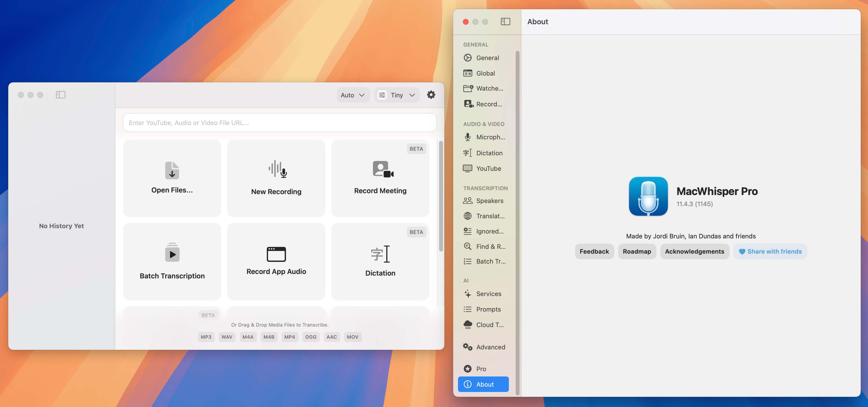Open AI Services settings in sidebar
Image resolution: width=868 pixels, height=407 pixels.
click(483, 294)
